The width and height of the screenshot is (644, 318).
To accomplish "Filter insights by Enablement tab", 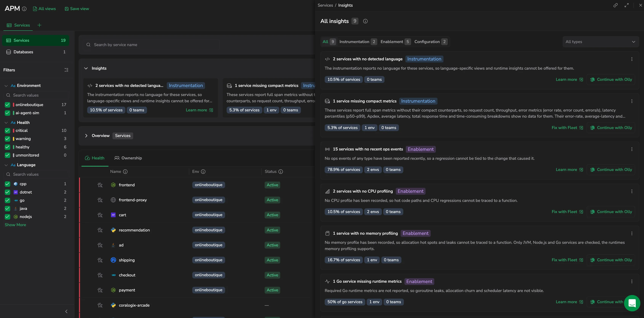I will tap(395, 42).
